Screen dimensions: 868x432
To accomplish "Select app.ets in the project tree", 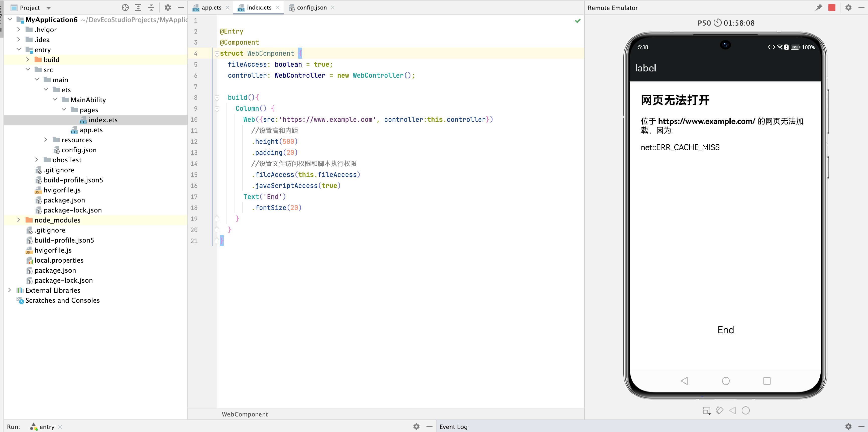I will (91, 130).
